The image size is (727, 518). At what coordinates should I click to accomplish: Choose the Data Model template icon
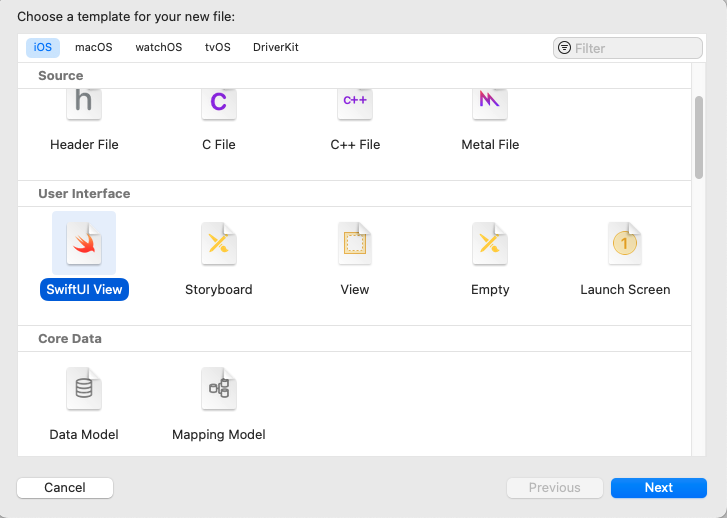coord(84,389)
